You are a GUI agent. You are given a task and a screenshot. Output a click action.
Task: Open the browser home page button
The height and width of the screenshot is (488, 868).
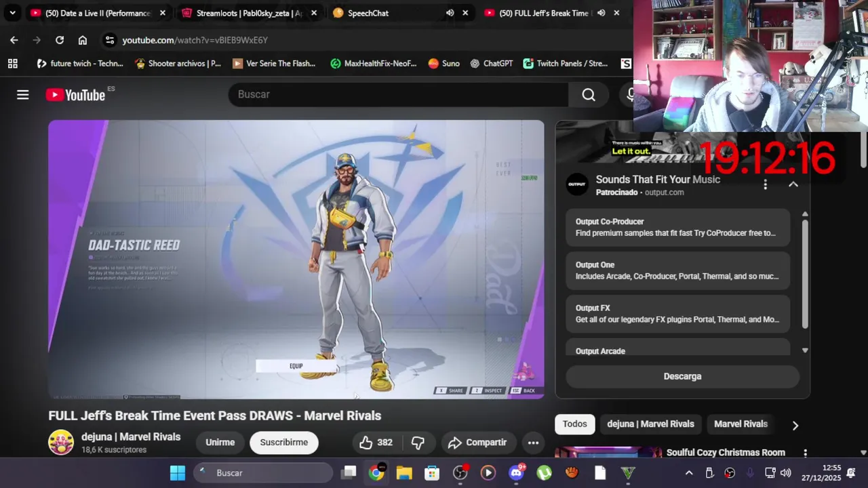83,40
